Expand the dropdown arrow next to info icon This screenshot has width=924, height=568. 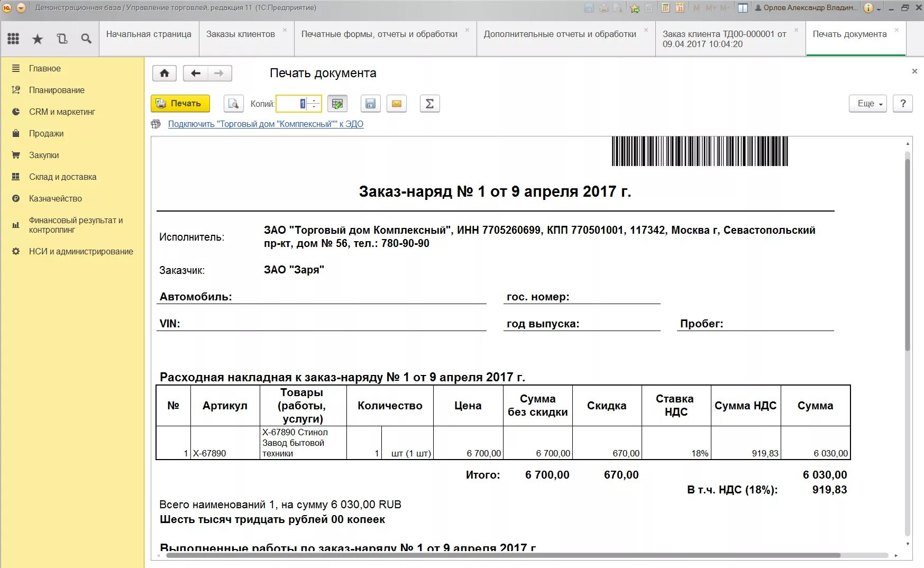879,8
